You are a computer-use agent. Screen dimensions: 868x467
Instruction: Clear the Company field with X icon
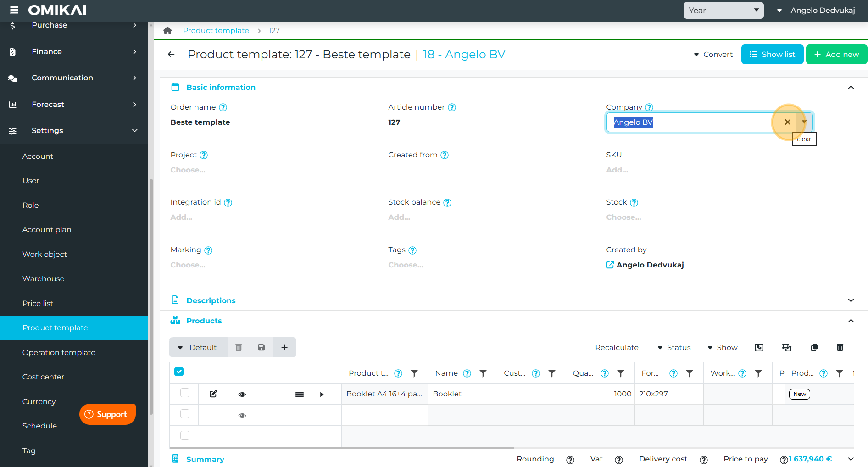(787, 122)
